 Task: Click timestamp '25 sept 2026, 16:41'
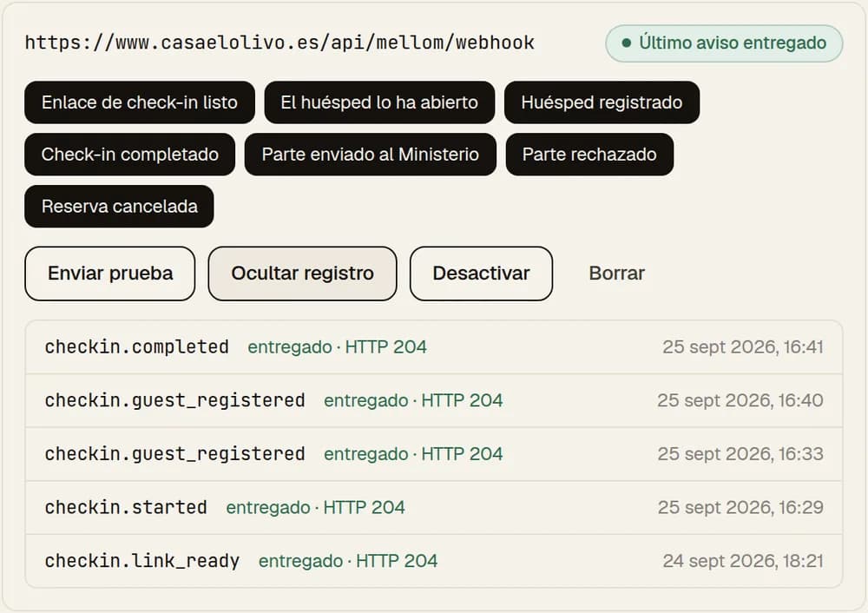(743, 347)
